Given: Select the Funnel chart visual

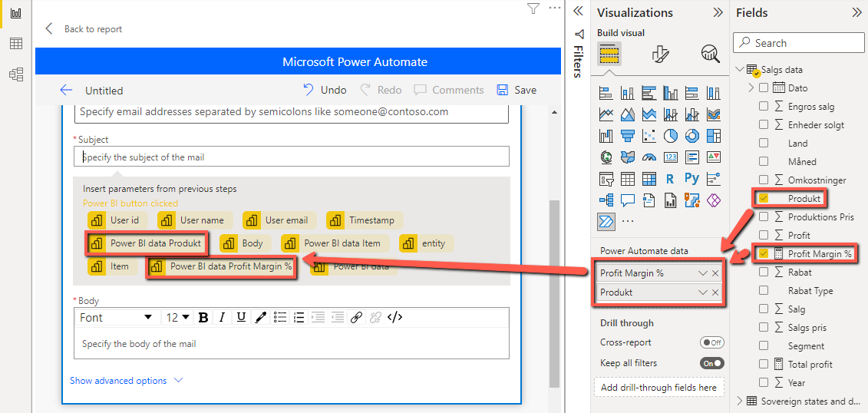Looking at the screenshot, I should (628, 136).
